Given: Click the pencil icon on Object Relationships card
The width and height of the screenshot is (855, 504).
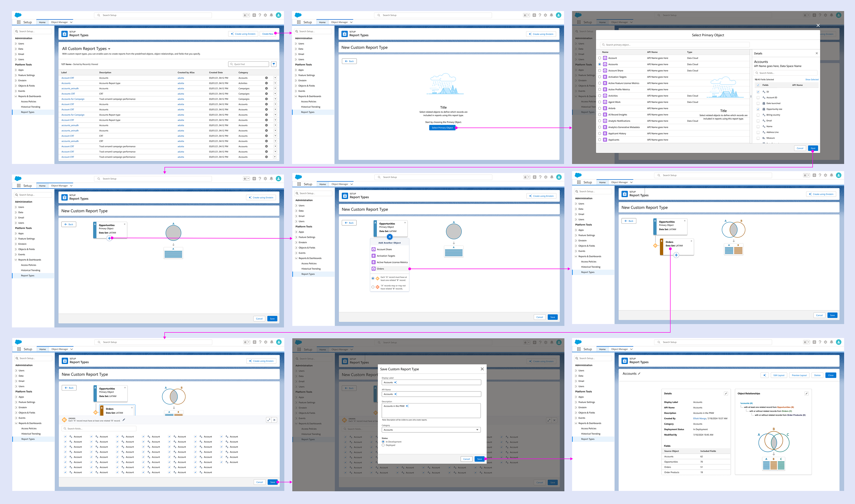Looking at the screenshot, I should pos(806,394).
